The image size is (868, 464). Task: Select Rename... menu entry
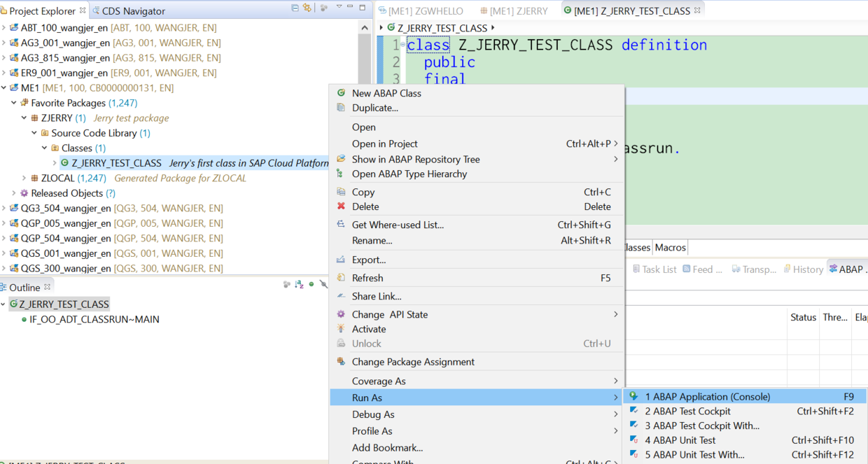click(477, 240)
